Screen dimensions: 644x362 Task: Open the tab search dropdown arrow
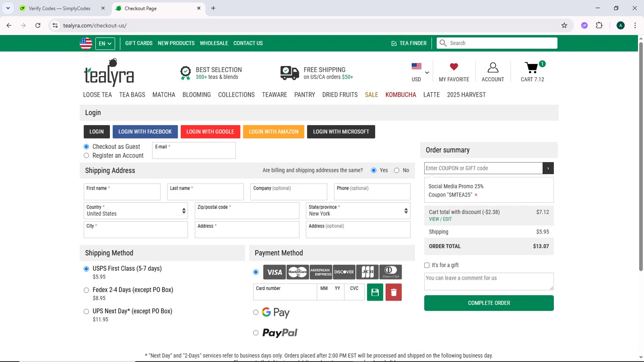8,8
